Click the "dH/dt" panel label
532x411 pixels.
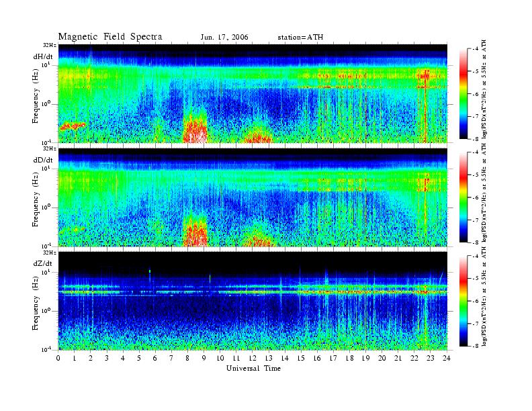43,56
